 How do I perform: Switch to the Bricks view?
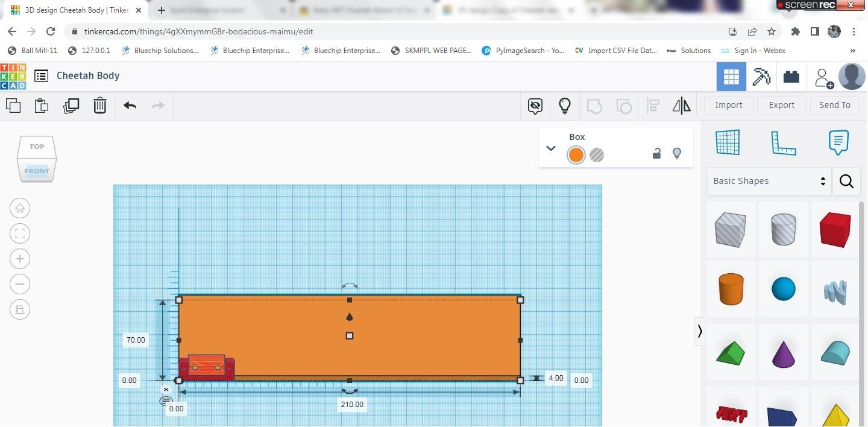[791, 77]
